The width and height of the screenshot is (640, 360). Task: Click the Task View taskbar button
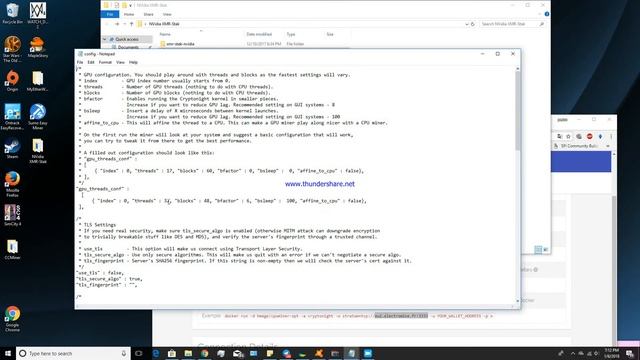139,353
